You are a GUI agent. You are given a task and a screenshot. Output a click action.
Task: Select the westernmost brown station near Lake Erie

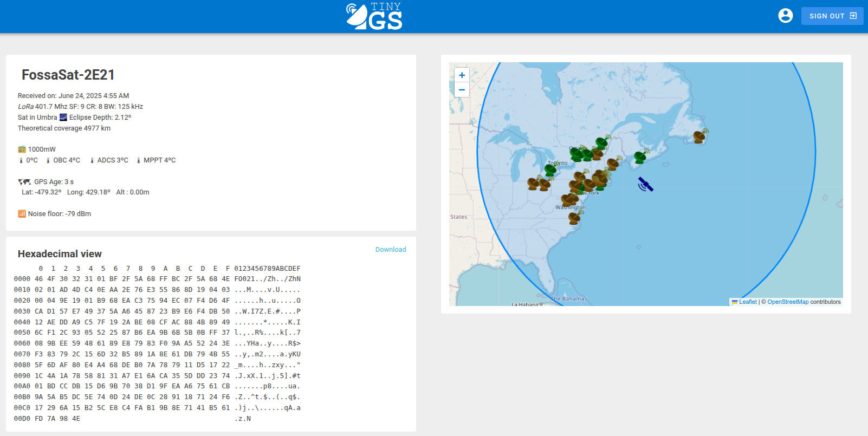(534, 184)
